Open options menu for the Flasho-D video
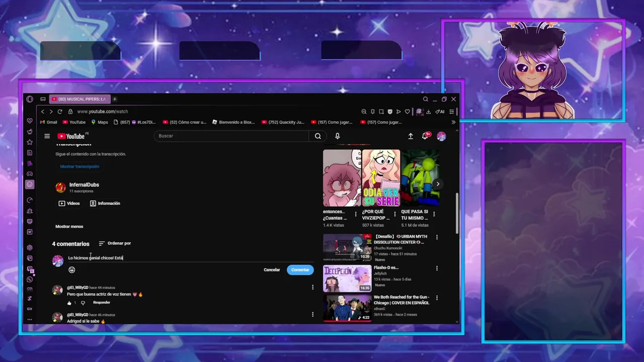The height and width of the screenshot is (362, 644). pos(437,268)
